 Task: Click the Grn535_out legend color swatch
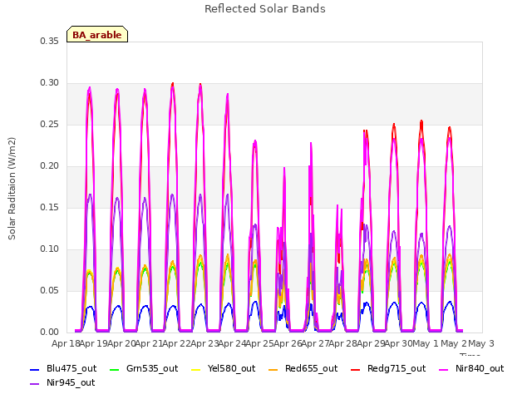115,369
